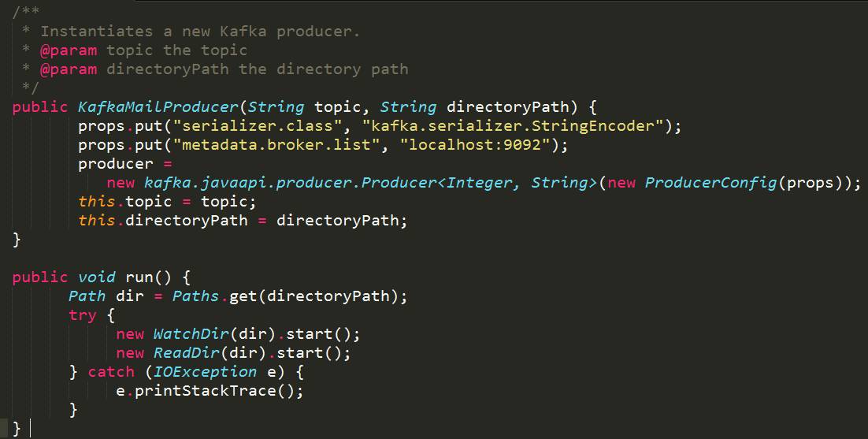Click the catch keyword

coord(111,371)
